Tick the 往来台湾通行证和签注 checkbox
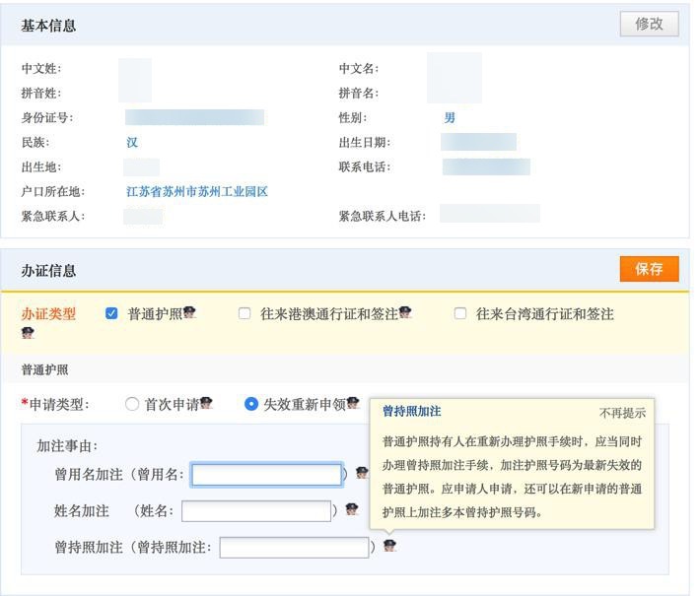Screen dimensions: 700x596 (x=460, y=313)
